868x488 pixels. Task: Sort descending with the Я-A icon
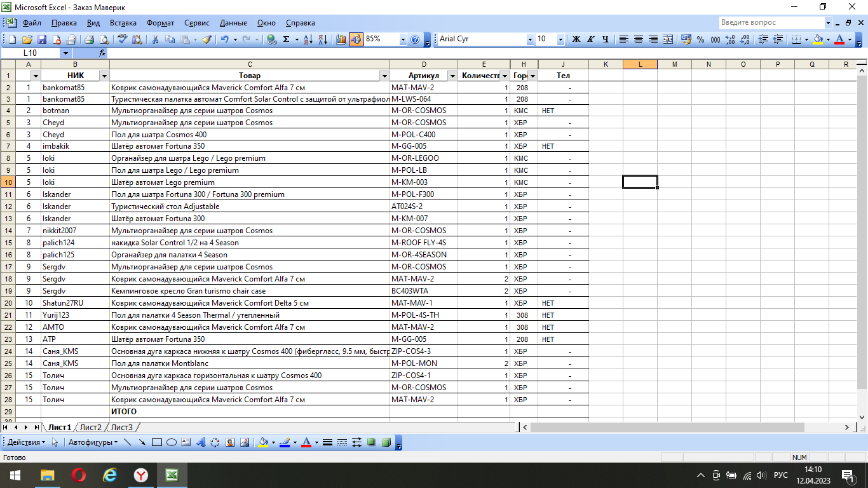(x=323, y=39)
